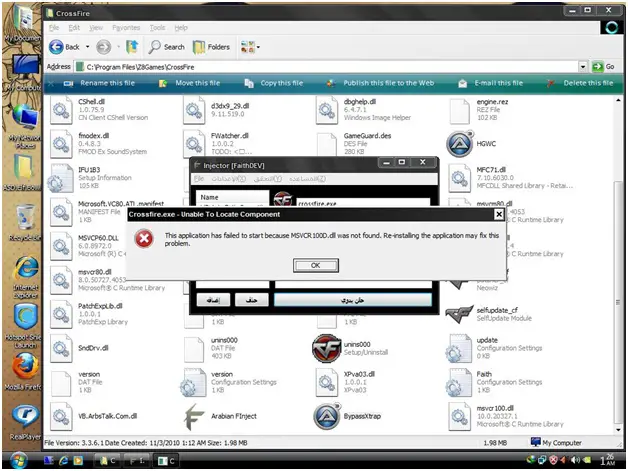628x471 pixels.
Task: Open the File menu in Injector window
Action: 199,179
